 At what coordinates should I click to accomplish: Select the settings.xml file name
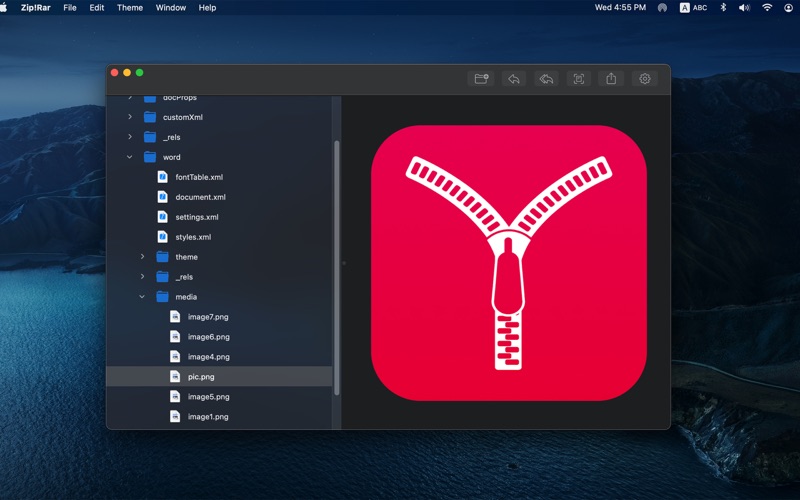197,217
